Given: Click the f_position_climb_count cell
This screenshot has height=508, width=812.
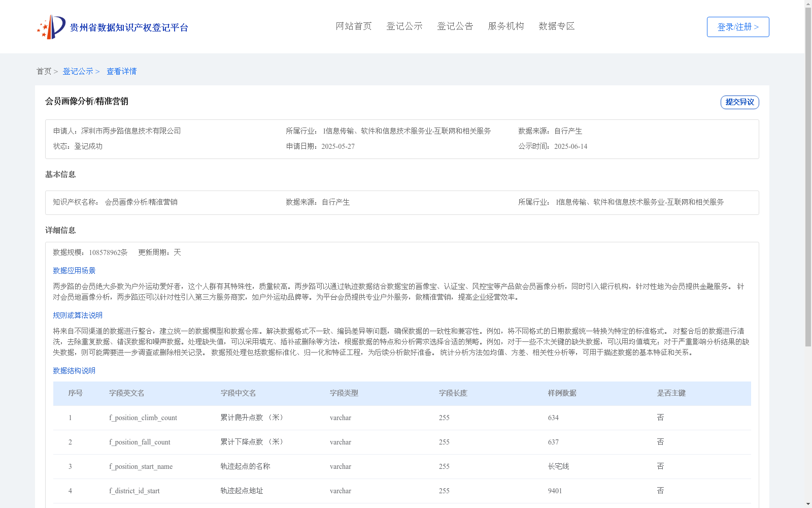Looking at the screenshot, I should click(143, 418).
